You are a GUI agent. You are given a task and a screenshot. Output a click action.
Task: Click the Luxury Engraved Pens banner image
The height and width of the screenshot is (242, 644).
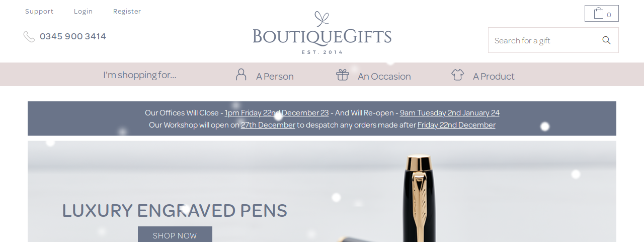(322, 192)
